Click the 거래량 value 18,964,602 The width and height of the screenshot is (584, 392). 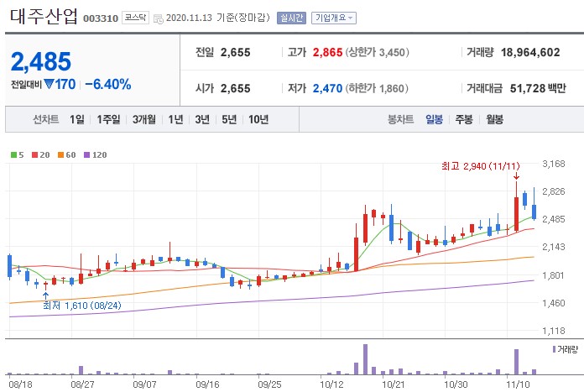[x=530, y=53]
